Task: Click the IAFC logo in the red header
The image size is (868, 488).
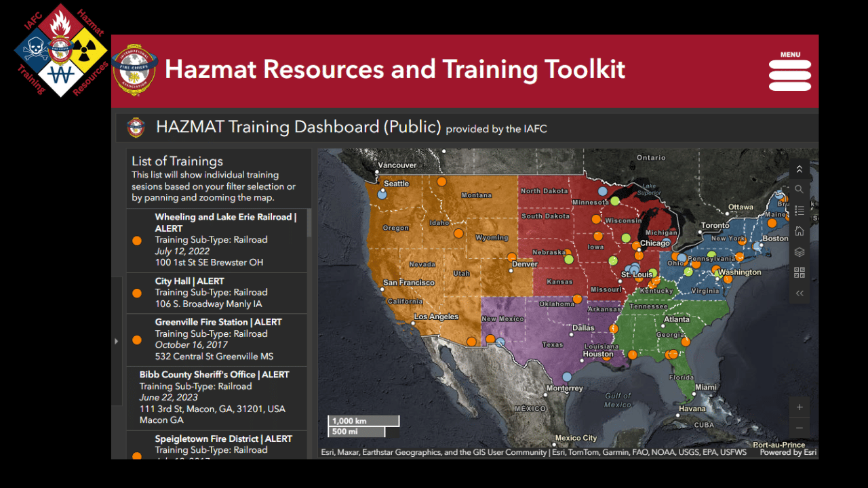Action: (135, 70)
